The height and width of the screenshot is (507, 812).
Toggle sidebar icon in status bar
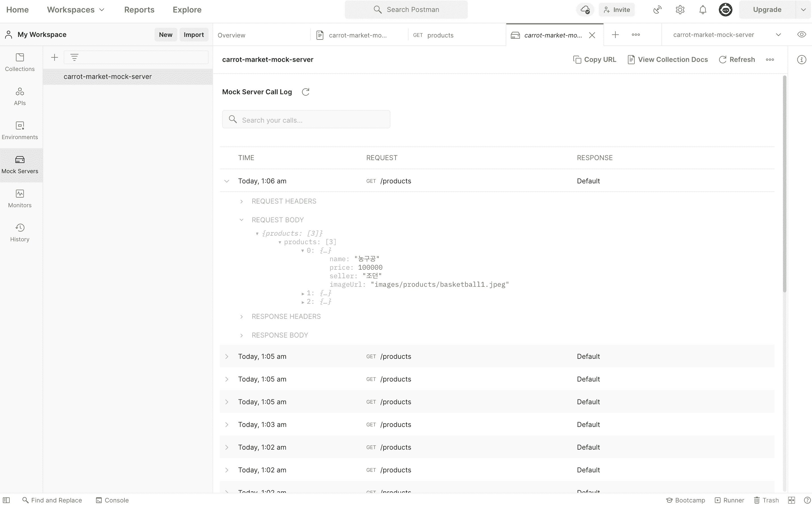(x=6, y=500)
